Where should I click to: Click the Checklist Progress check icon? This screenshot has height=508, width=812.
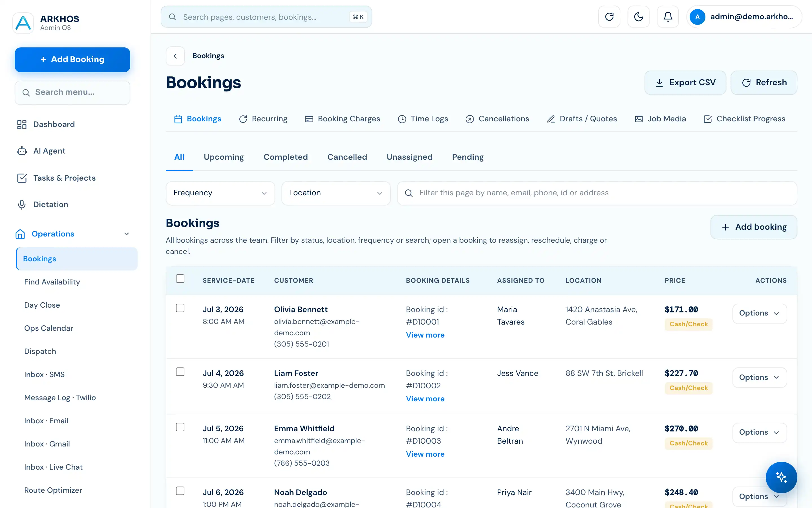point(708,119)
